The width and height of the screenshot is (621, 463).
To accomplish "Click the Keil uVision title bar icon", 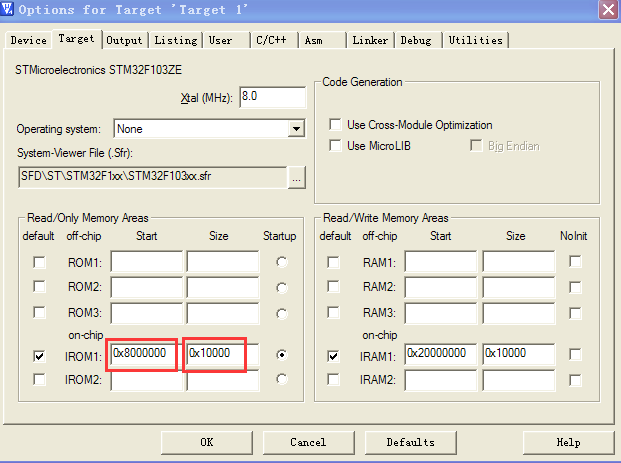I will coord(7,8).
